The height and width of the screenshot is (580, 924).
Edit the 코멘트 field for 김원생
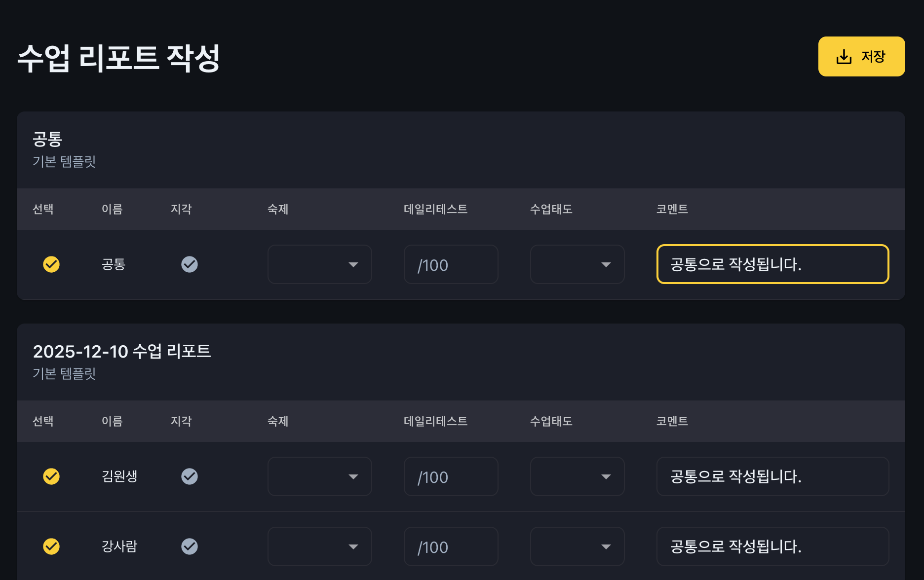tap(772, 476)
